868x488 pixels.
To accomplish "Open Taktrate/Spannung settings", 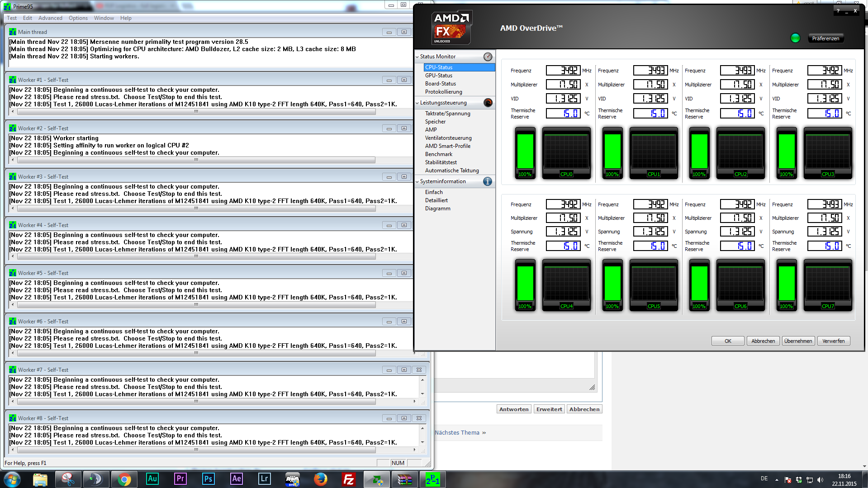I will click(x=447, y=114).
